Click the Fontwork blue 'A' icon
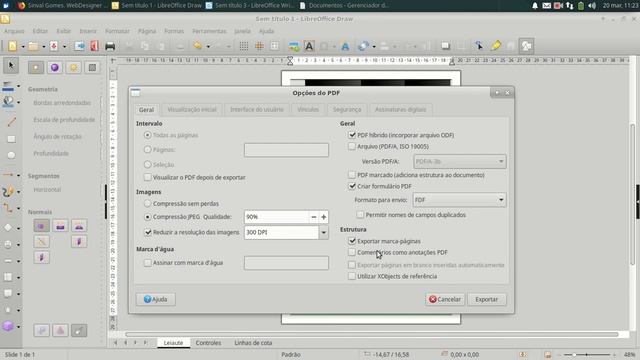Image resolution: width=640 pixels, height=360 pixels. (345, 46)
